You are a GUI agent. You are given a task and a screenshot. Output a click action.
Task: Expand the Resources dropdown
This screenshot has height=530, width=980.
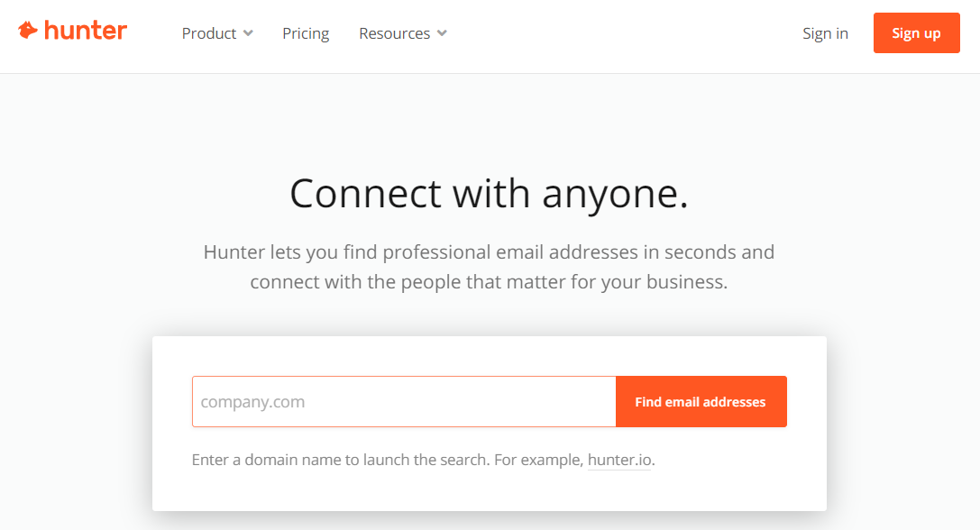[395, 32]
